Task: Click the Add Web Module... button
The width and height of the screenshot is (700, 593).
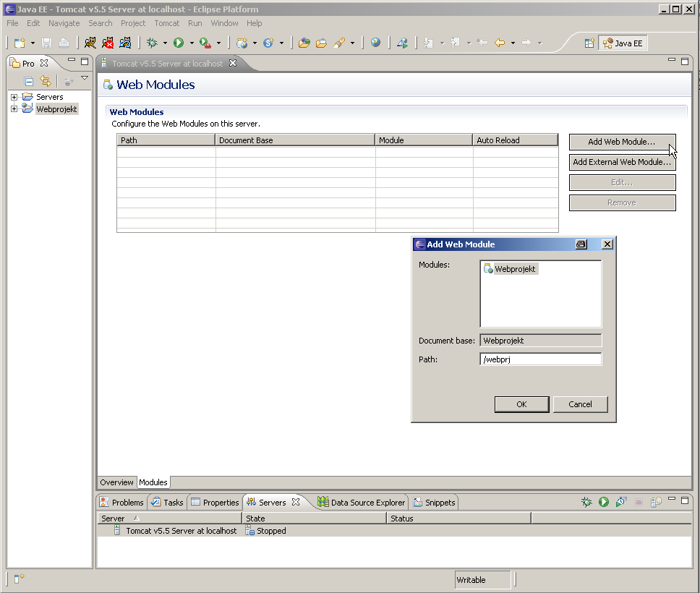Action: (622, 142)
